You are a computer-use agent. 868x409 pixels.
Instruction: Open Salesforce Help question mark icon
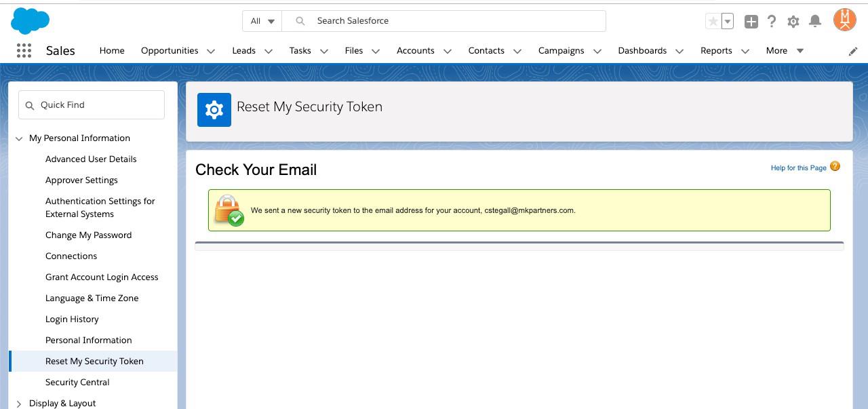[771, 21]
